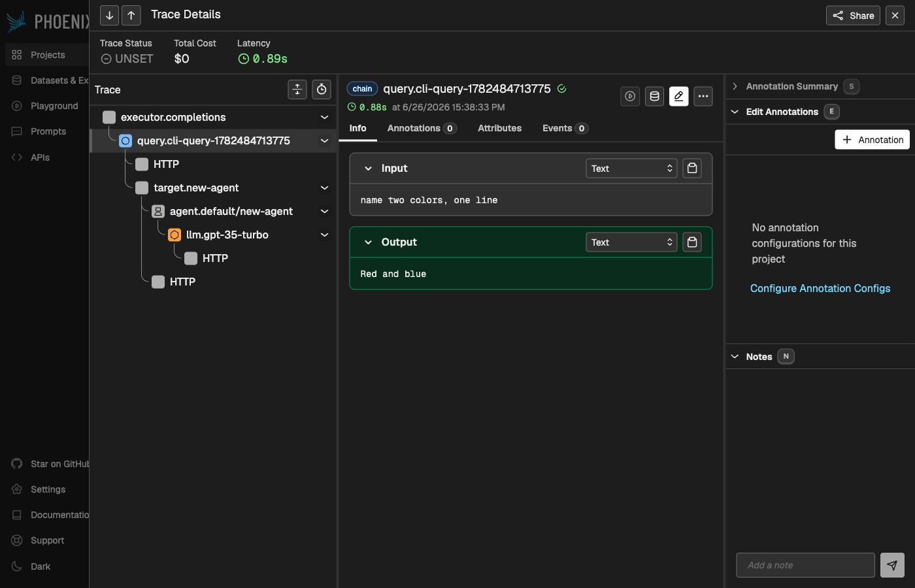915x588 pixels.
Task: Open Prompts in sidebar
Action: (x=47, y=131)
